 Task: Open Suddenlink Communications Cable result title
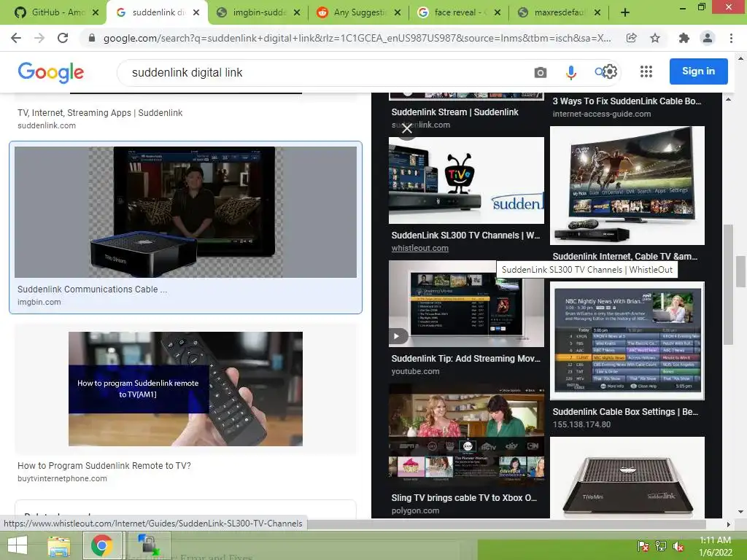93,289
